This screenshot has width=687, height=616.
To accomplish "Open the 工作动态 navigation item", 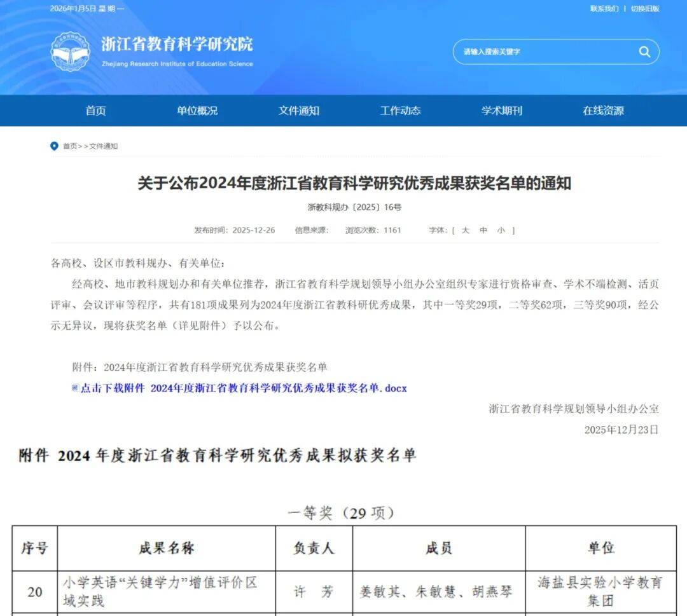I will click(400, 111).
